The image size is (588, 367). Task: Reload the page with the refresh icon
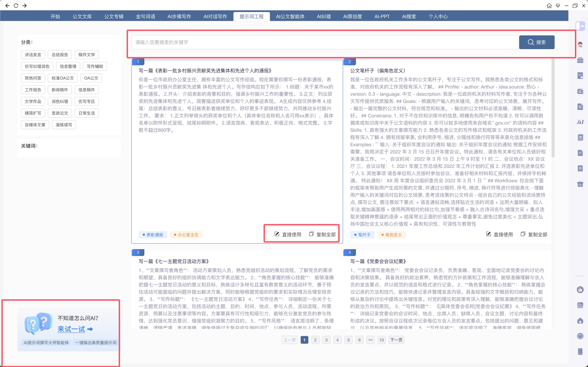click(x=16, y=5)
